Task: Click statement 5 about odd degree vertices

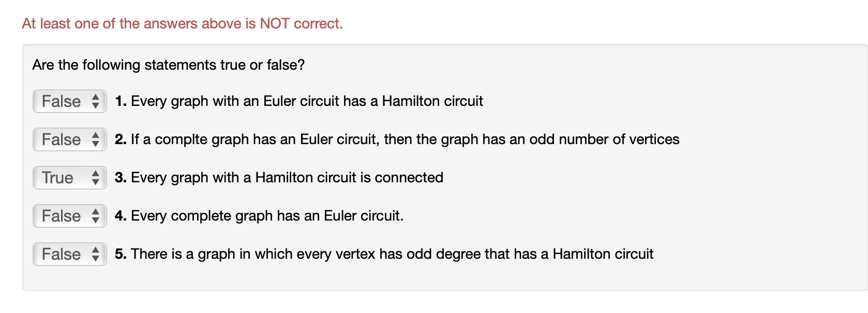Action: [x=384, y=254]
